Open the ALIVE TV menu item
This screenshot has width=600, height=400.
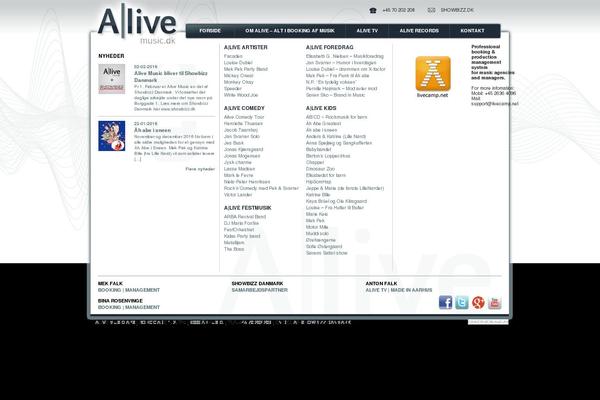tap(367, 31)
